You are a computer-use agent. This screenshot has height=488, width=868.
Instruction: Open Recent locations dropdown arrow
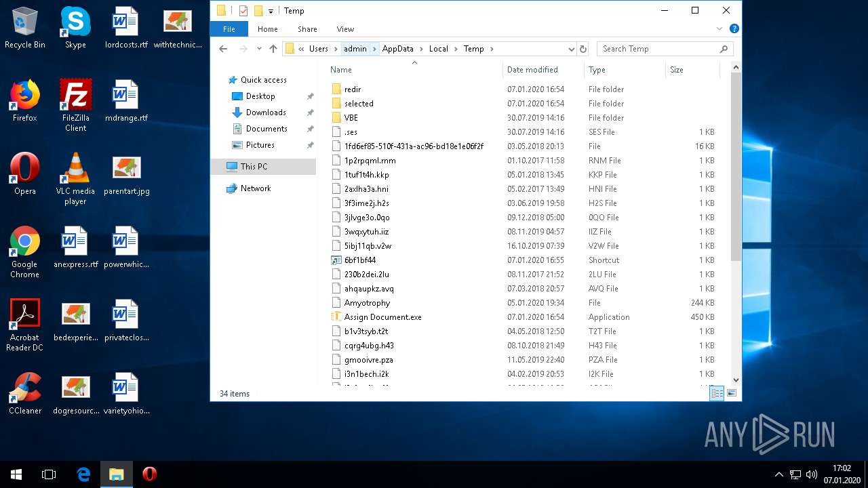tap(259, 49)
